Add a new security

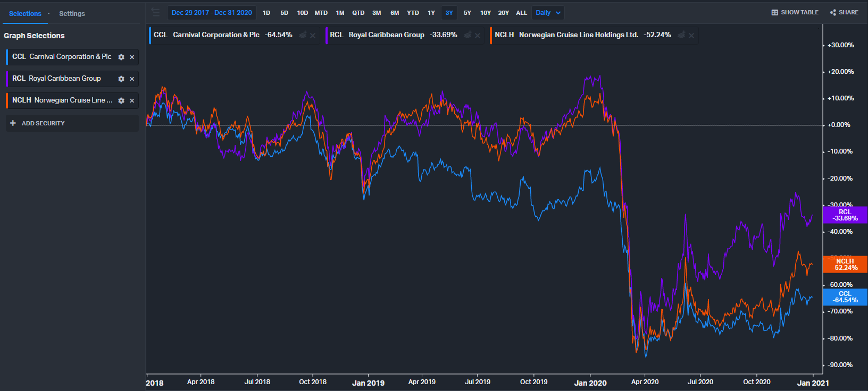click(37, 123)
